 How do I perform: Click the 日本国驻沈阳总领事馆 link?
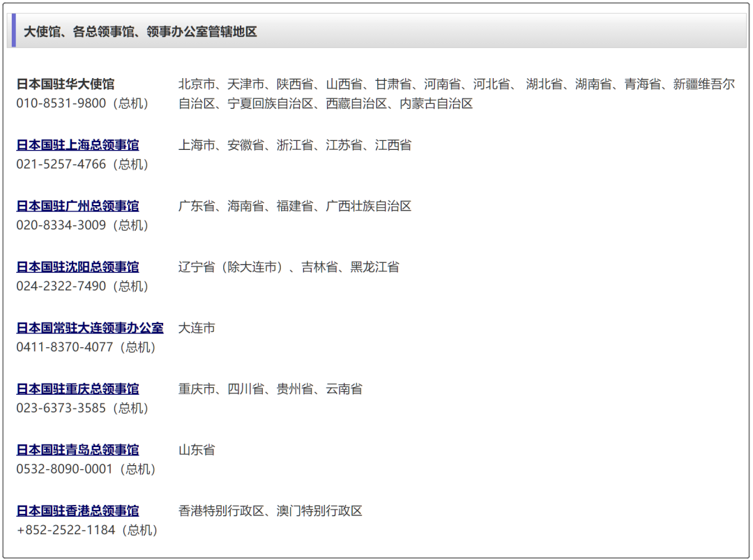point(77,267)
